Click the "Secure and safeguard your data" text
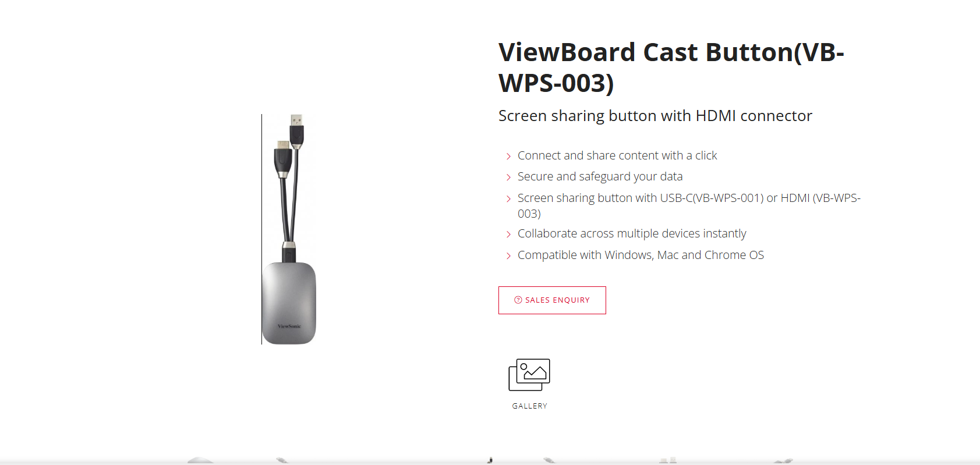Viewport: 980px width, 465px height. click(600, 176)
